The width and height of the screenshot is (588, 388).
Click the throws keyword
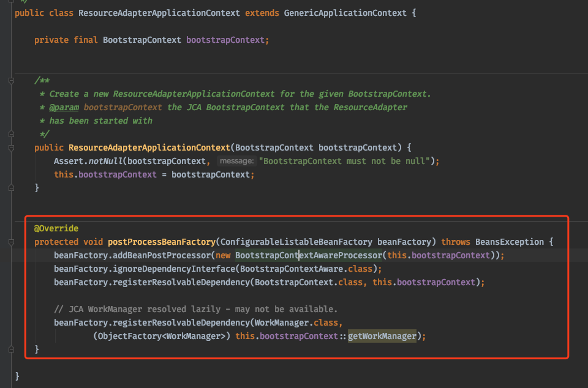point(455,242)
